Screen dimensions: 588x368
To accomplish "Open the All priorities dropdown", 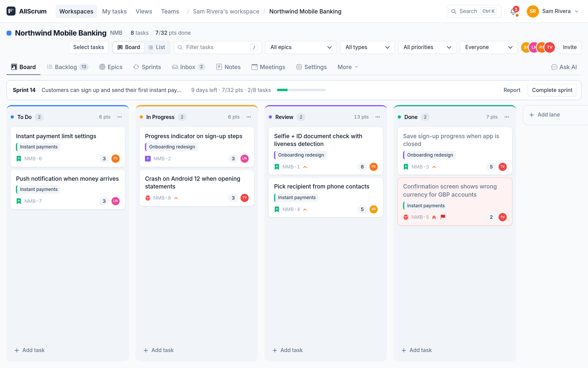I will 427,47.
